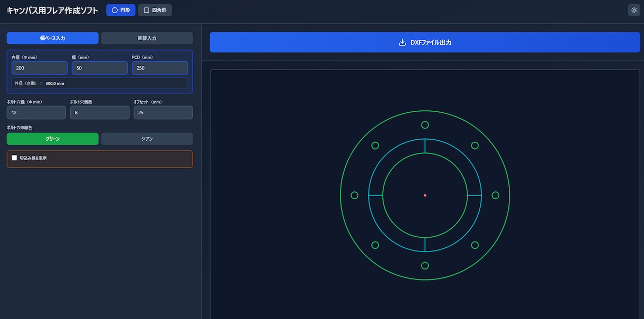Switch to the 幅ベース入力 tab
The height and width of the screenshot is (319, 644).
(x=53, y=38)
